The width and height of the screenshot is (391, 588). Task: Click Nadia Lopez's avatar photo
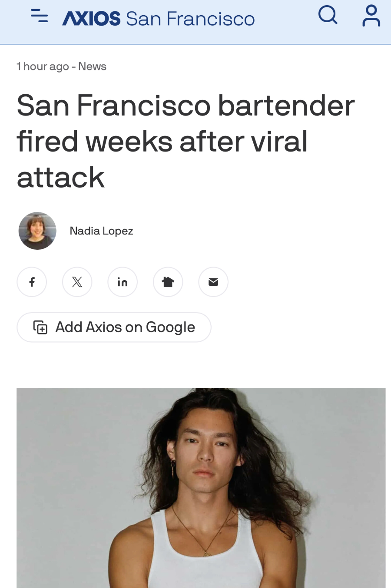click(x=37, y=231)
